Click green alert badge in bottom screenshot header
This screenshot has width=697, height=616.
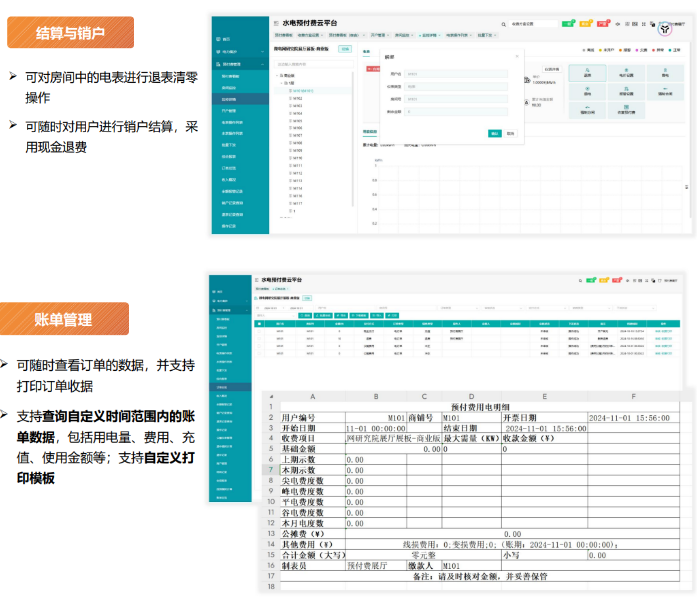click(591, 280)
